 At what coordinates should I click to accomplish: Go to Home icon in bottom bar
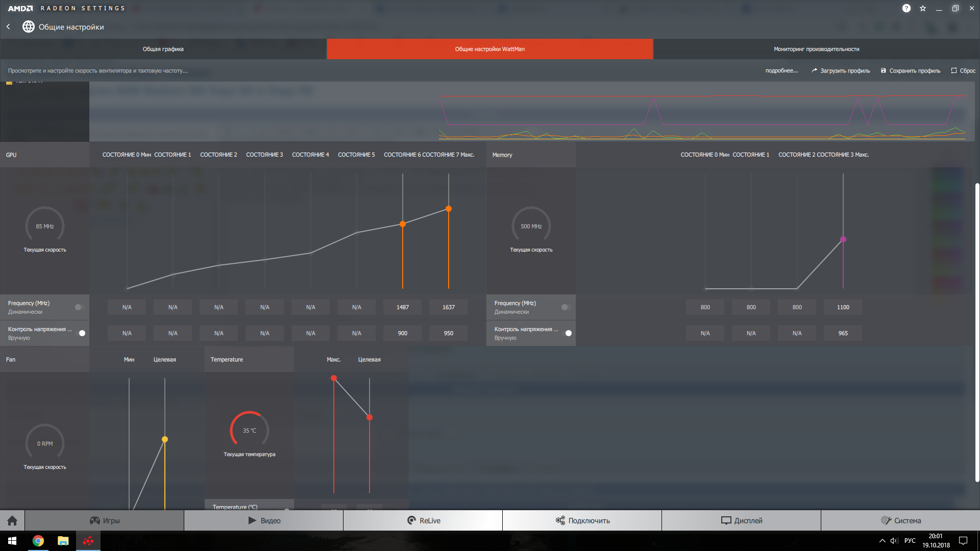(12, 520)
